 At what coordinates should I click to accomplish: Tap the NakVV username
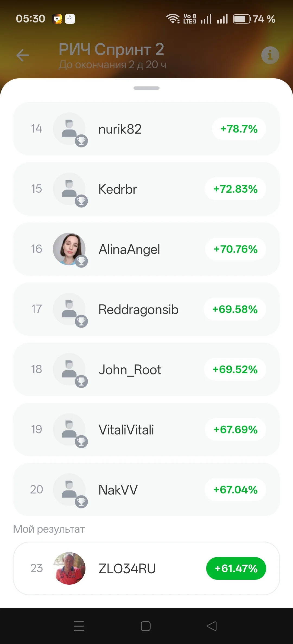point(118,490)
